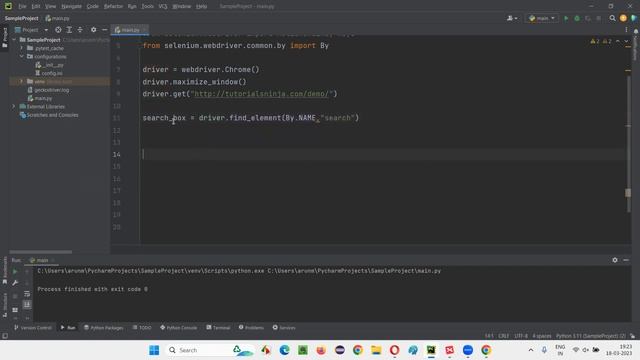The width and height of the screenshot is (640, 360).
Task: Open the Python Console tool window
Action: coord(178,328)
